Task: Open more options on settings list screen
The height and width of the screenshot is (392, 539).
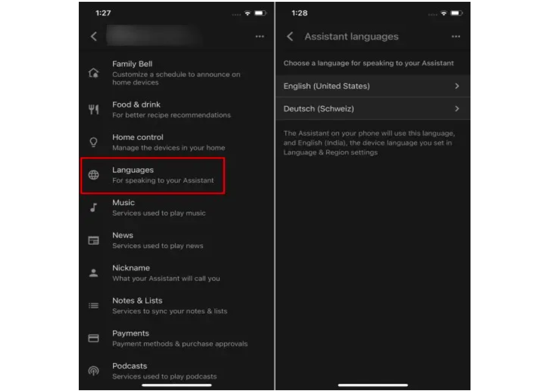Action: click(x=260, y=36)
